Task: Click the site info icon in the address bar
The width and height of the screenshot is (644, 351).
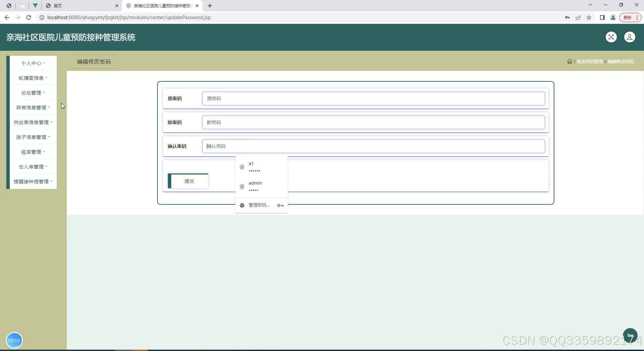Action: coord(42,17)
